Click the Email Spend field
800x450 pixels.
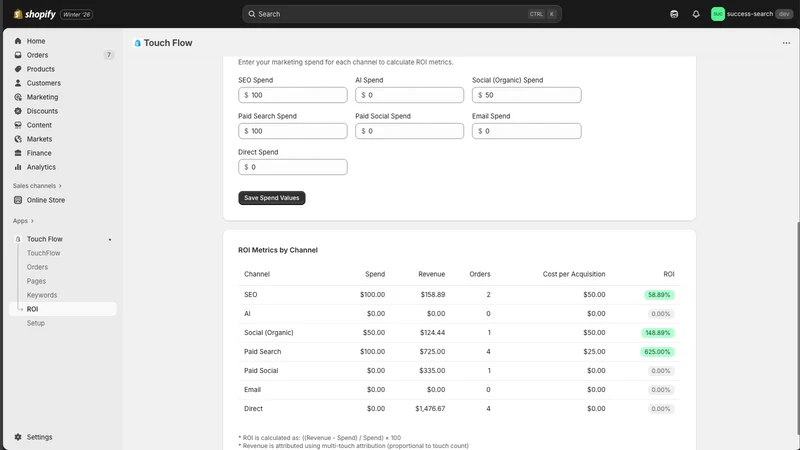[x=527, y=131]
